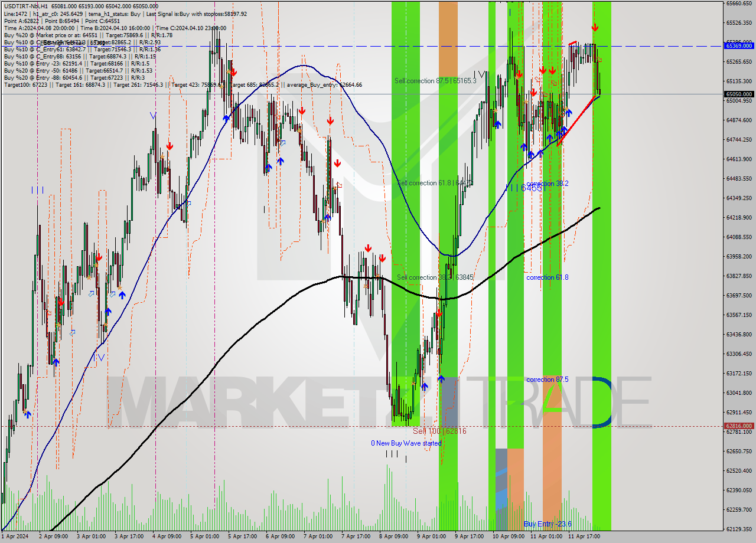
Task: Click 'Buy %10 @ Entry -23: 62191.4' line
Action: (x=76, y=63)
